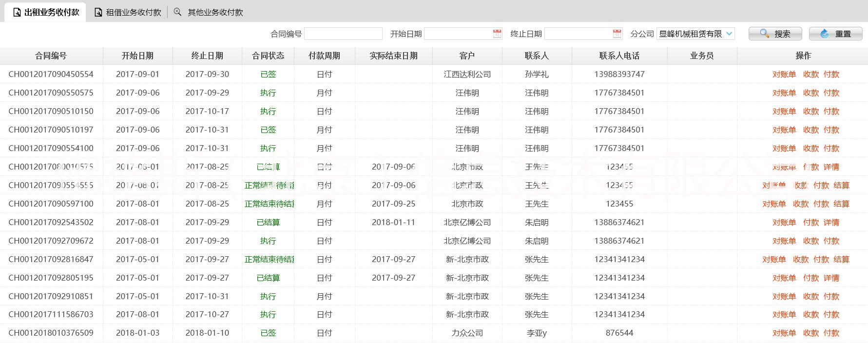Open the start date calendar picker icon

click(497, 34)
